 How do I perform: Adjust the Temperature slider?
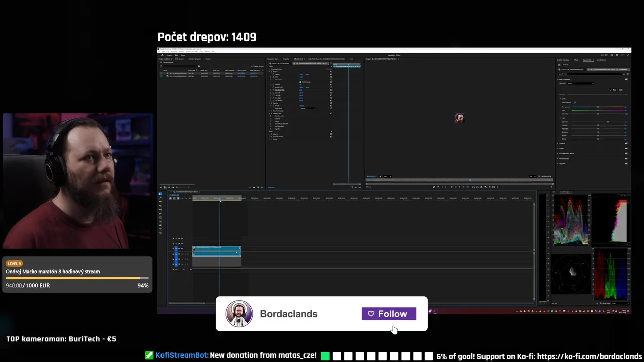coord(598,107)
